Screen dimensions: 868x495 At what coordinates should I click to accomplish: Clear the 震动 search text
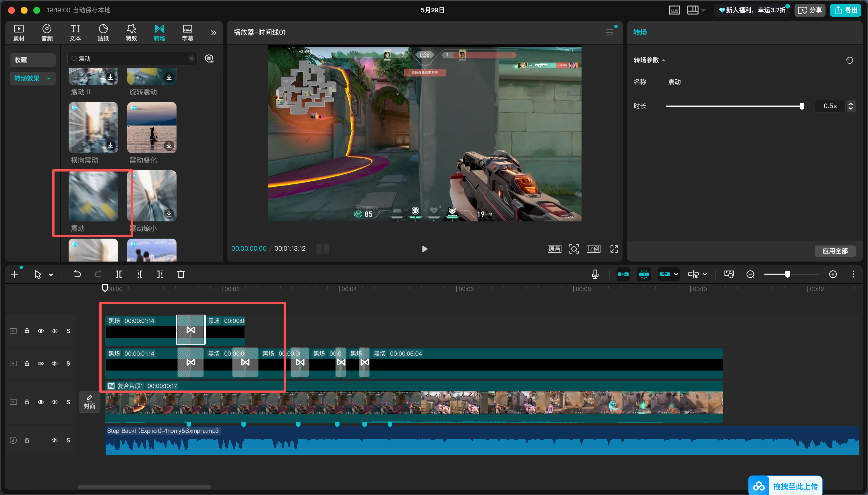[191, 59]
